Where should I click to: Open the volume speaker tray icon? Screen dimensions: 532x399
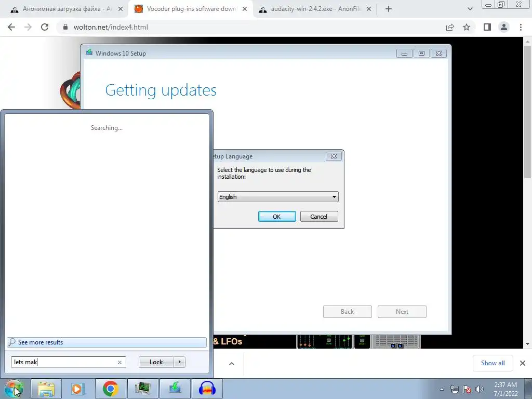[480, 389]
